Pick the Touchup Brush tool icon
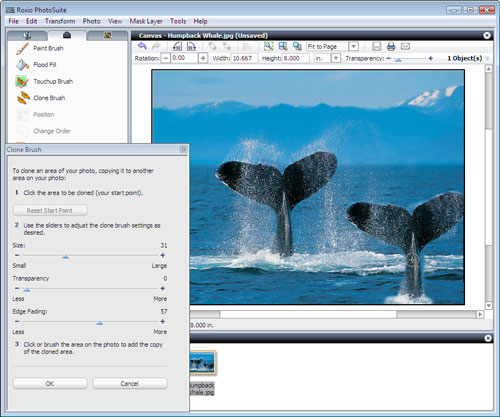 (x=22, y=81)
